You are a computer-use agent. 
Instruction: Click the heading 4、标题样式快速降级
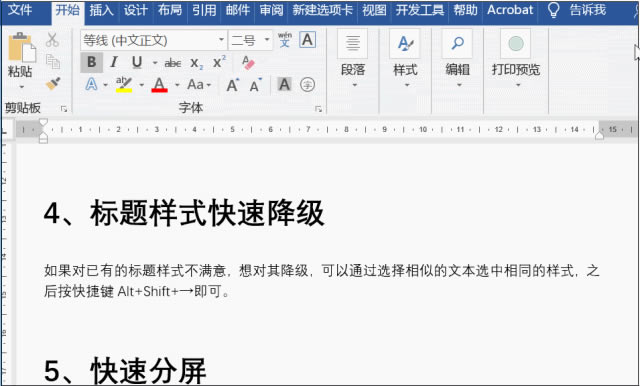(x=184, y=213)
